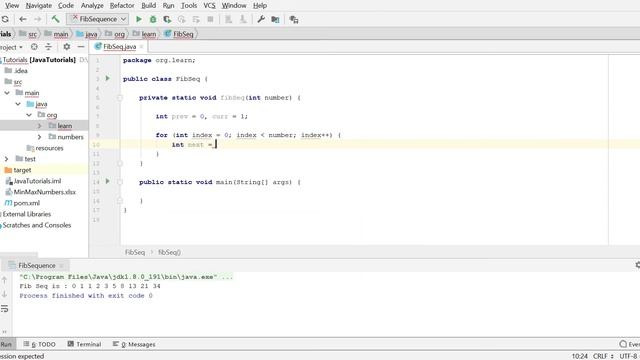The image size is (640, 360).
Task: Toggle soft-wrap icon in Run console
Action: 4,309
